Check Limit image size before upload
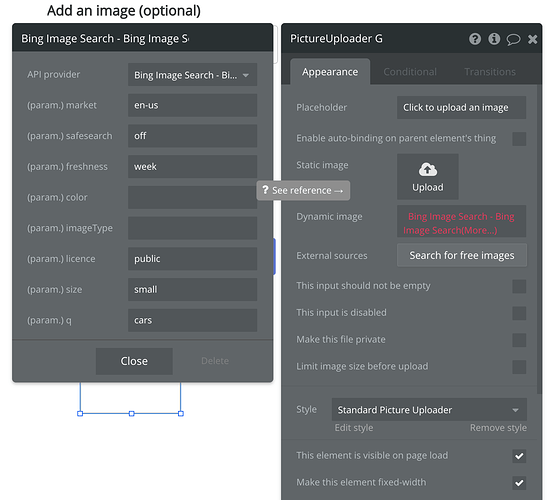The image size is (557, 500). pos(519,367)
